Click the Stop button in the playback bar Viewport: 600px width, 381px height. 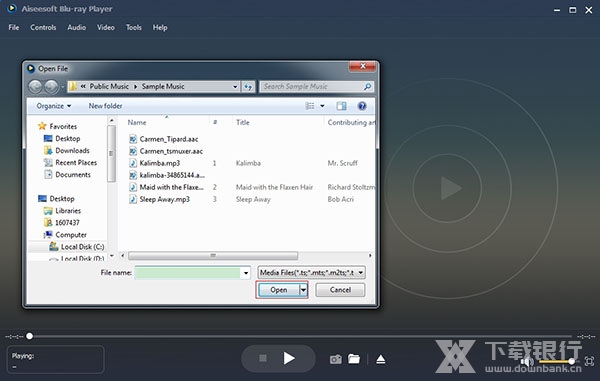pyautogui.click(x=263, y=358)
